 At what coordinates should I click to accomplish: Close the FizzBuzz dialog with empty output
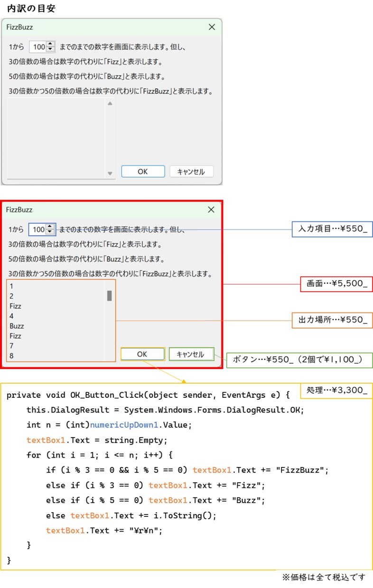click(x=212, y=27)
